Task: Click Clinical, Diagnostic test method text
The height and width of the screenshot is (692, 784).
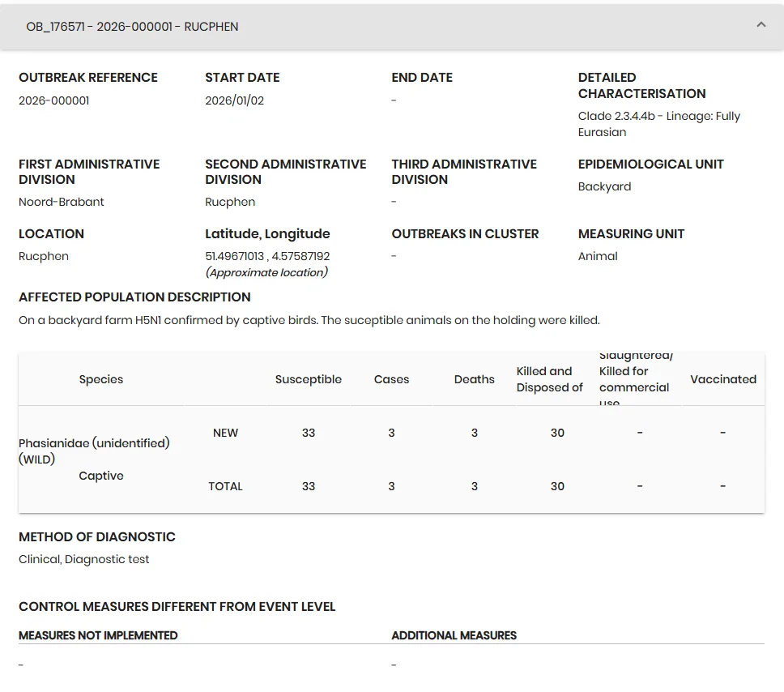Action: [84, 559]
